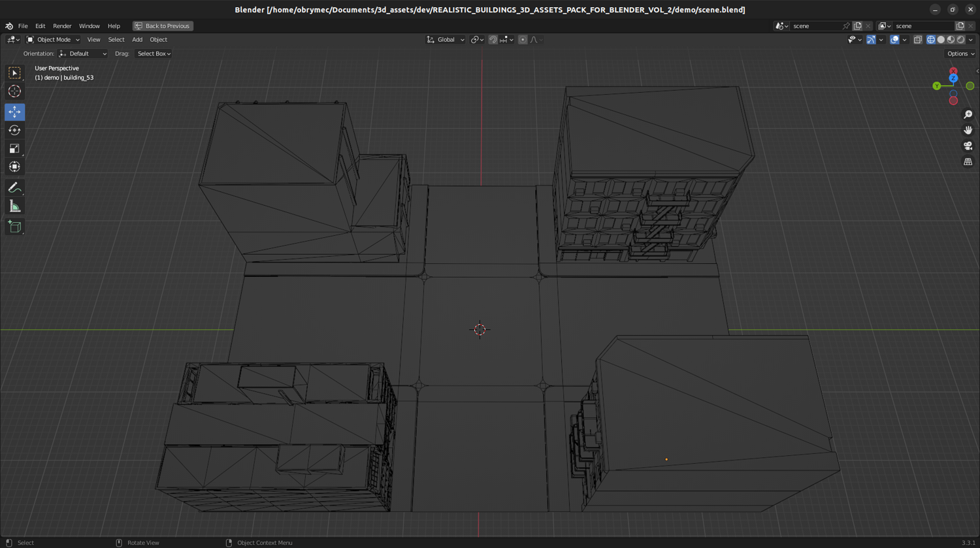The height and width of the screenshot is (548, 980).
Task: Open the Render menu
Action: tap(62, 26)
